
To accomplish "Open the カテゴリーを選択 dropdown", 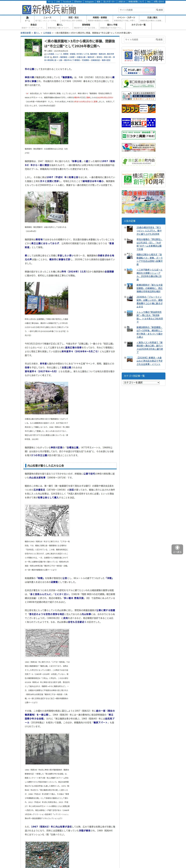I will coord(141,382).
